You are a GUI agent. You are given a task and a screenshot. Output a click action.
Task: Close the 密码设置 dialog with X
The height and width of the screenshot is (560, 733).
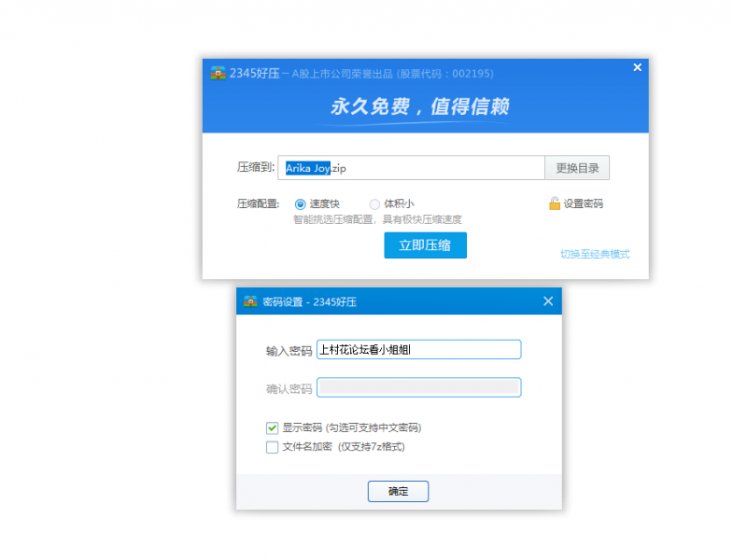[548, 301]
